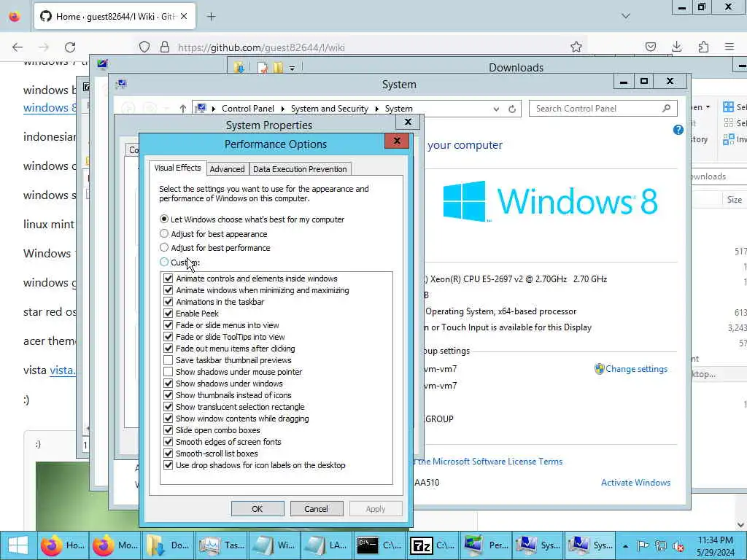The height and width of the screenshot is (560, 747).
Task: Click muted volume tray icon
Action: pos(678,546)
